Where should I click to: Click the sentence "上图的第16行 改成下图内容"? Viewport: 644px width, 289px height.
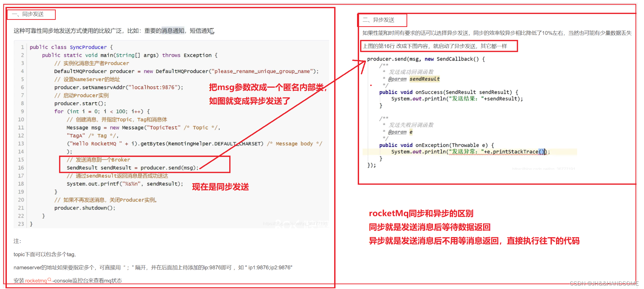click(x=435, y=46)
